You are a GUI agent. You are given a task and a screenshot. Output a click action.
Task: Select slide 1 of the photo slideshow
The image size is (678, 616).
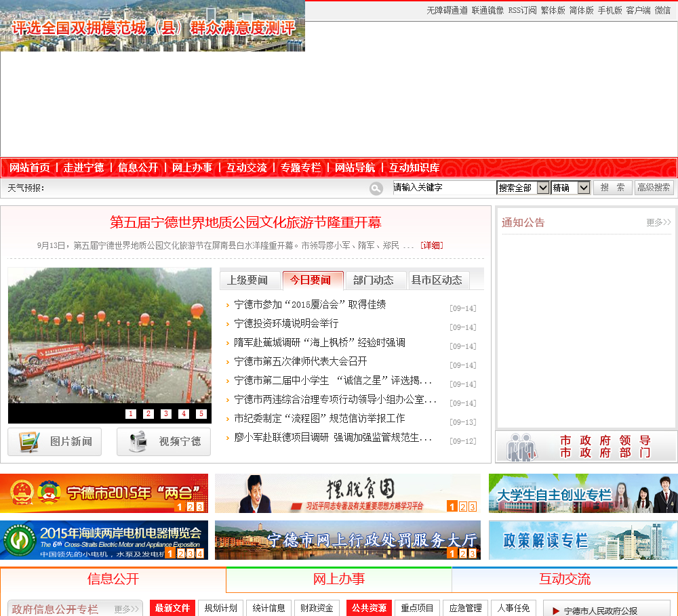[x=131, y=413]
